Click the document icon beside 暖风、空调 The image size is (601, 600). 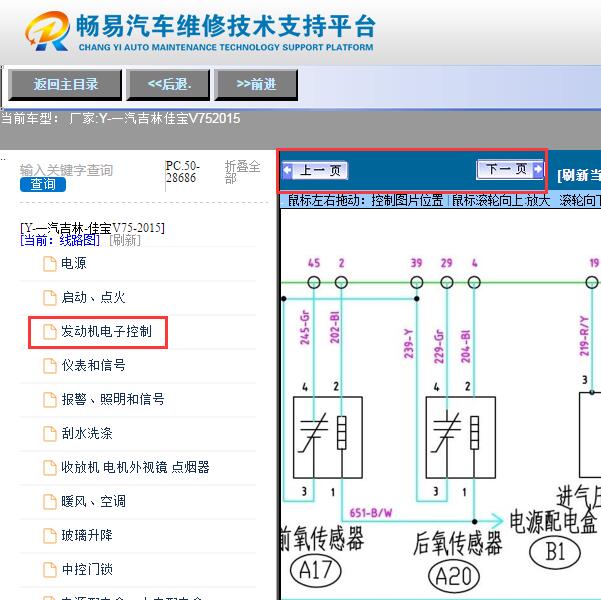pyautogui.click(x=50, y=502)
